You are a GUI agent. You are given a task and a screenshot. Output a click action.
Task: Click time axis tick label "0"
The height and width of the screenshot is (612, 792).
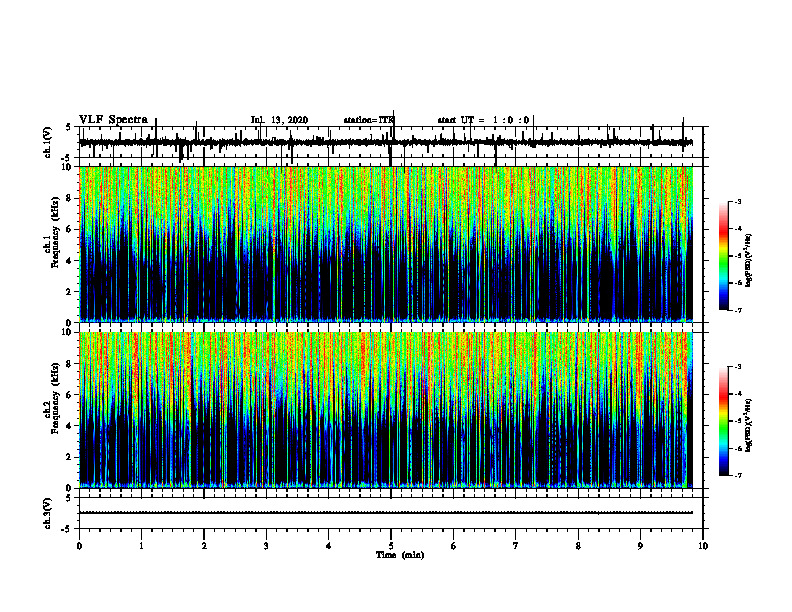click(79, 545)
